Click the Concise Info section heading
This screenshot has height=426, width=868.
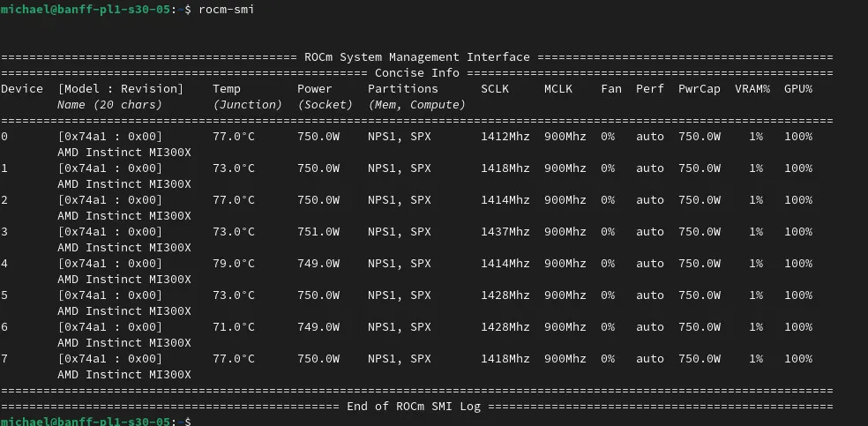[x=417, y=72]
